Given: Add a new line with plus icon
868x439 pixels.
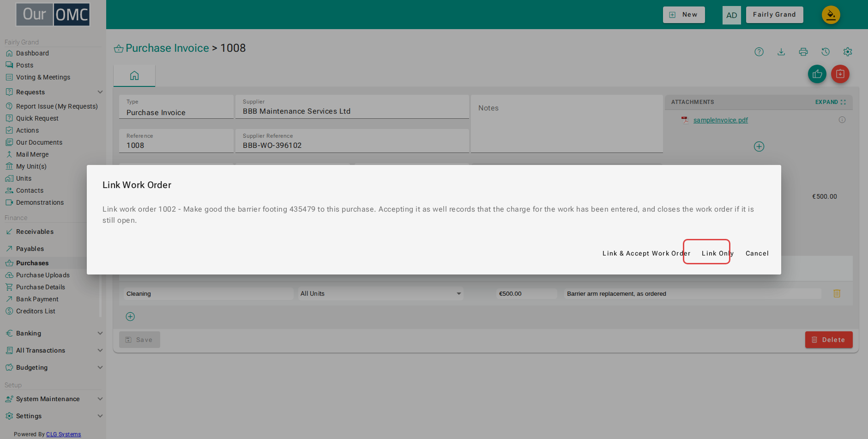Looking at the screenshot, I should tap(130, 317).
